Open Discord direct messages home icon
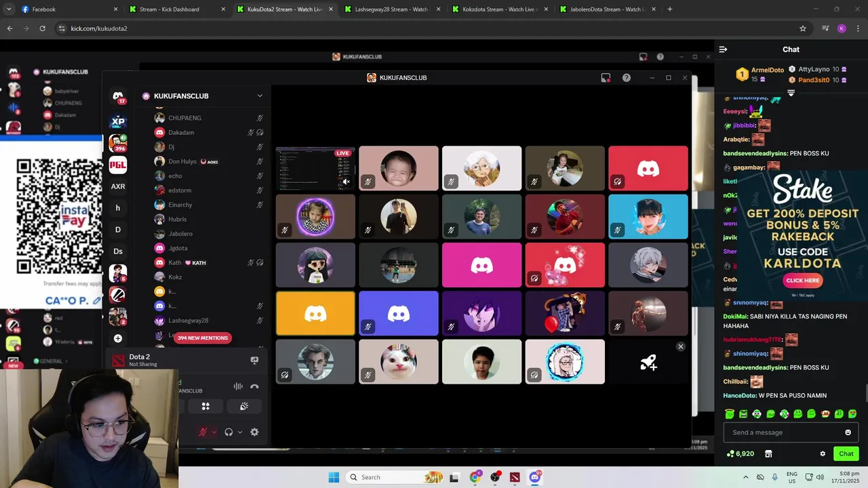This screenshot has width=868, height=488. [x=118, y=96]
